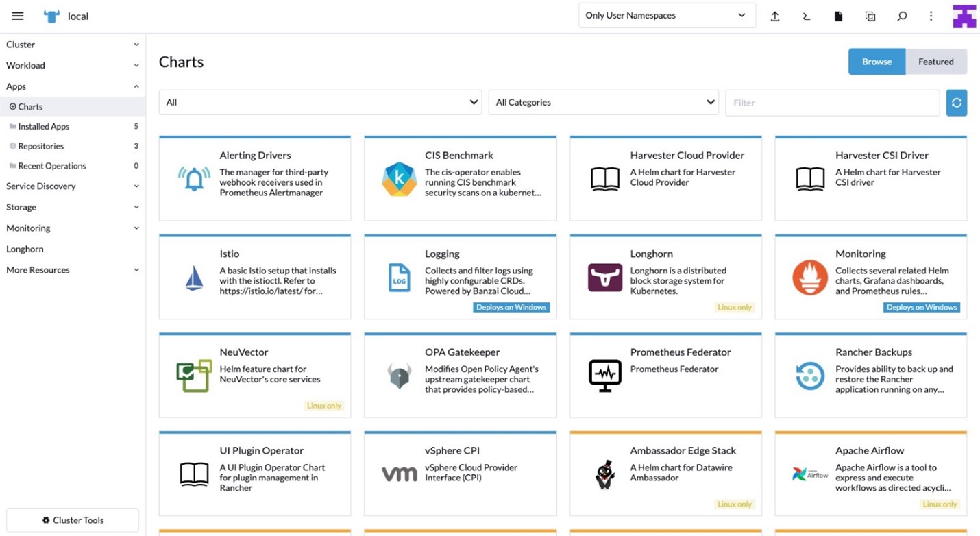Open the kubectl shell icon
Image resolution: width=980 pixels, height=536 pixels.
(807, 16)
